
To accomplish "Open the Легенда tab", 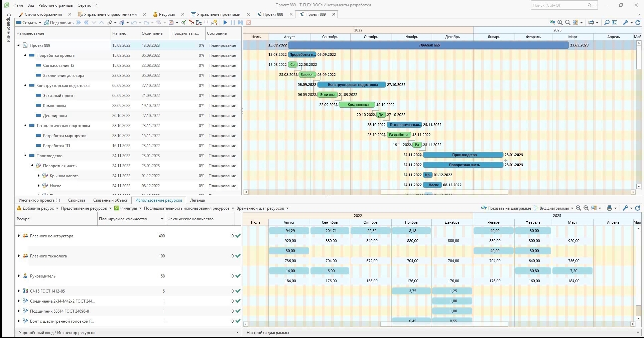I will [x=197, y=200].
